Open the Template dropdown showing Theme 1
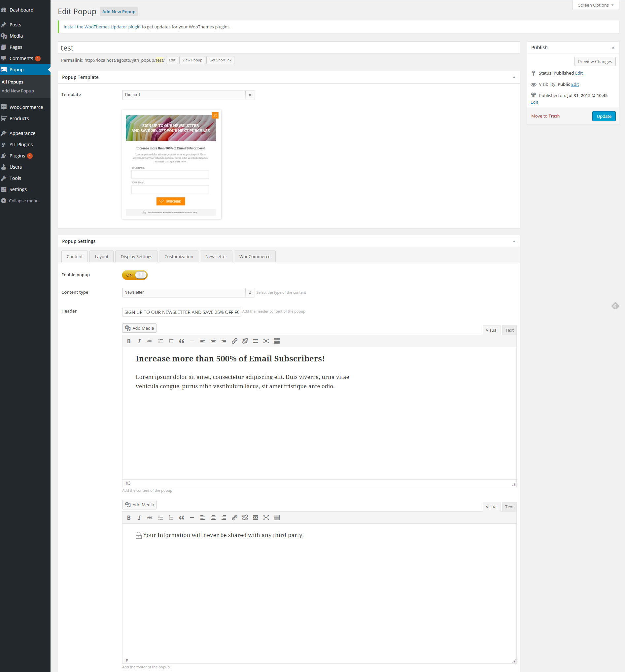625x672 pixels. (x=188, y=95)
